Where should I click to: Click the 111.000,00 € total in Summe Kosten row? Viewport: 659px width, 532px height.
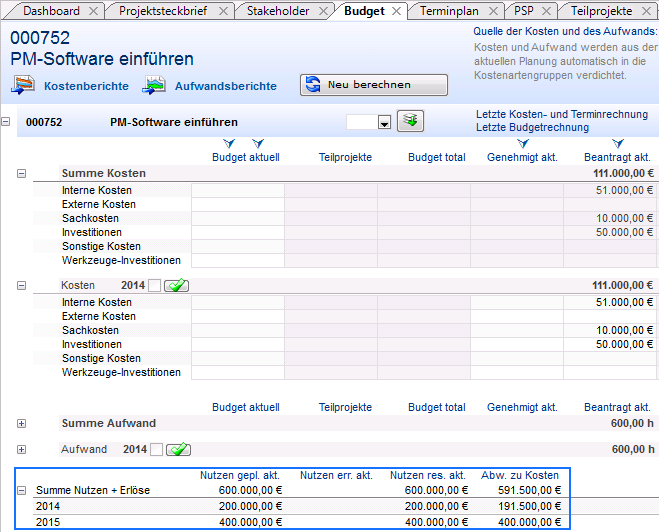tap(623, 173)
